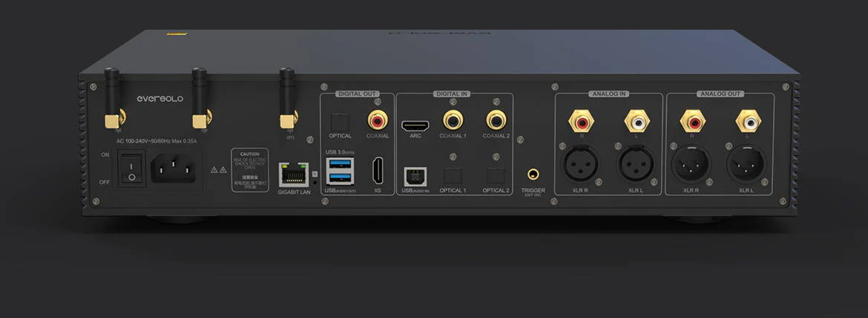Click the 'IIS' label text
This screenshot has width=868, height=318.
(378, 191)
